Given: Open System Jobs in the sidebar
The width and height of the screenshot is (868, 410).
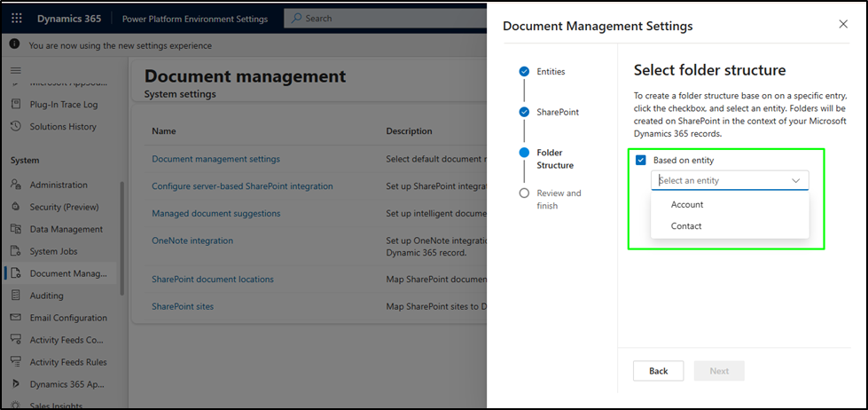Looking at the screenshot, I should click(x=53, y=251).
